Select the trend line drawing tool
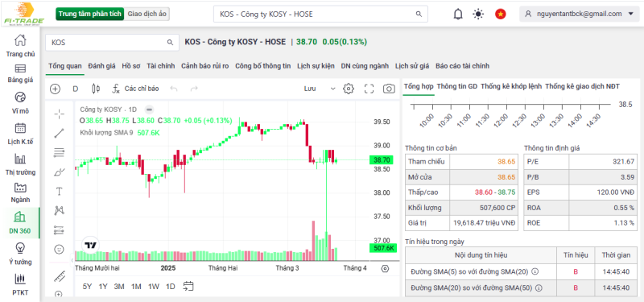 [x=60, y=133]
